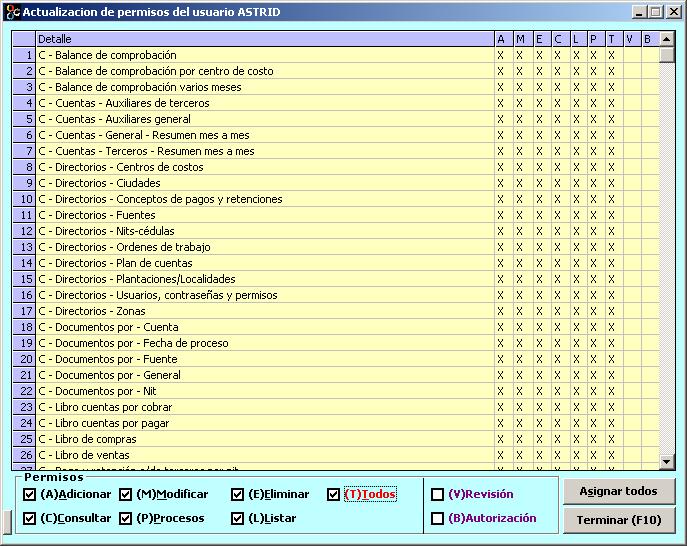687x546 pixels.
Task: Select 'C - Documentos por - Nit'
Action: coord(265,391)
